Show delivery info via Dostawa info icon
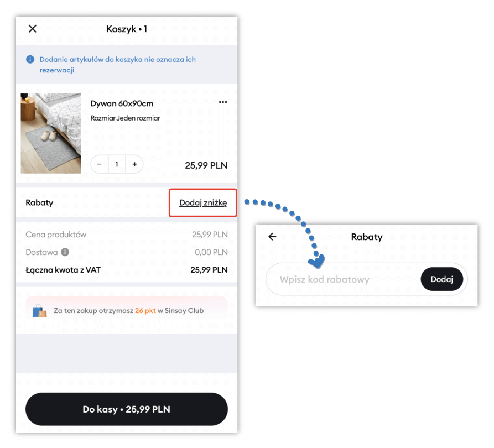Image resolution: width=494 pixels, height=448 pixels. (65, 252)
